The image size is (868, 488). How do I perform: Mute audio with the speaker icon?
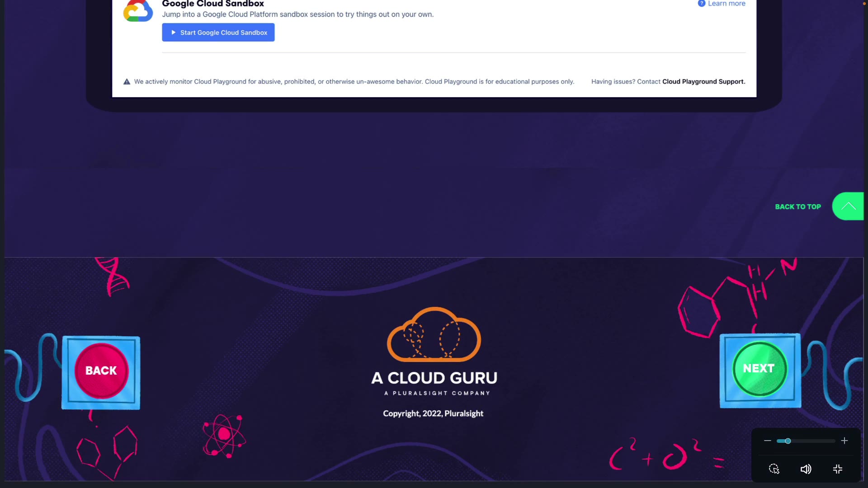pos(806,469)
